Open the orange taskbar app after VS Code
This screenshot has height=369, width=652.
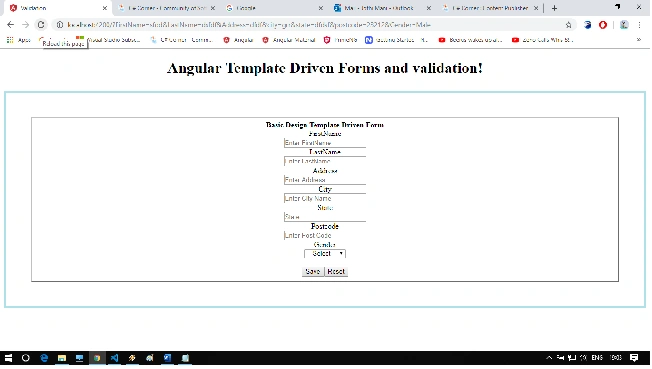[x=132, y=358]
